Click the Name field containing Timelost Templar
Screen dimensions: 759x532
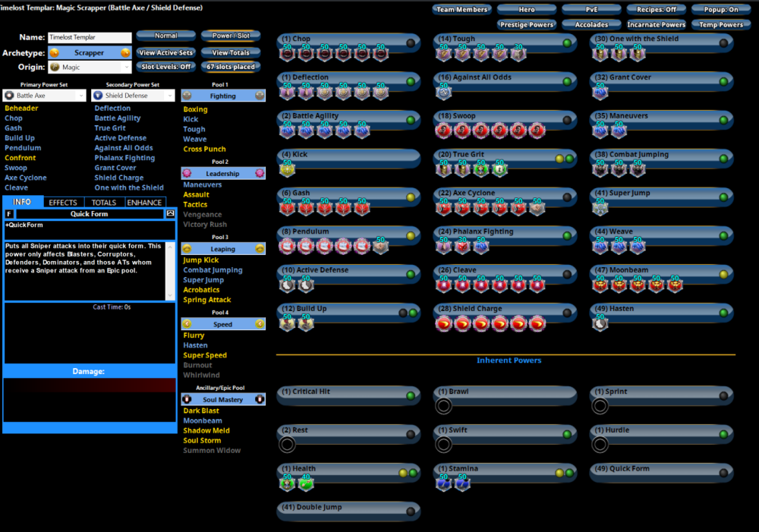90,37
